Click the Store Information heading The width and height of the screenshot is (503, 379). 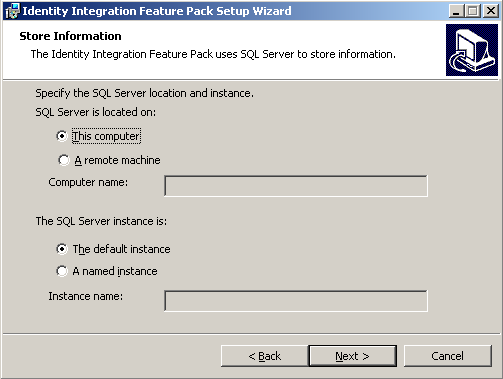[70, 36]
